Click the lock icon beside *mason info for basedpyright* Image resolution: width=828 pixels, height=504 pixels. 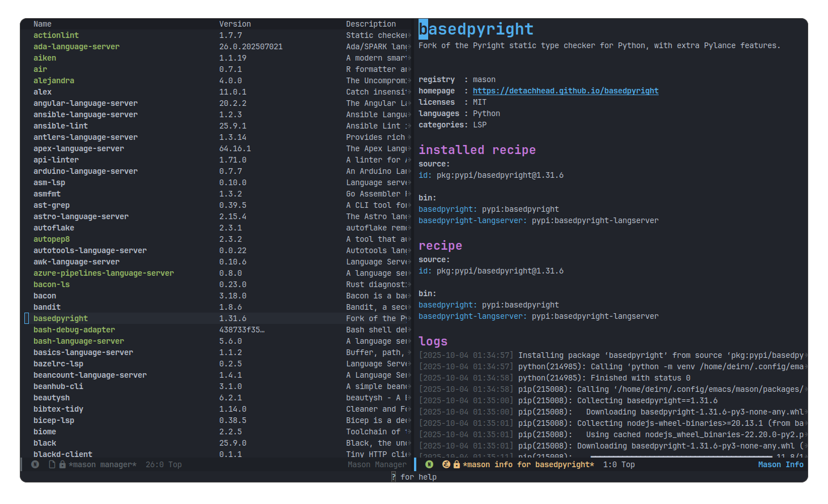click(x=456, y=464)
